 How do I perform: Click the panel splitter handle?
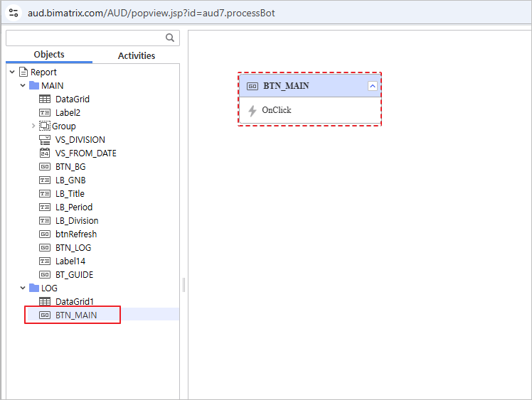[183, 284]
